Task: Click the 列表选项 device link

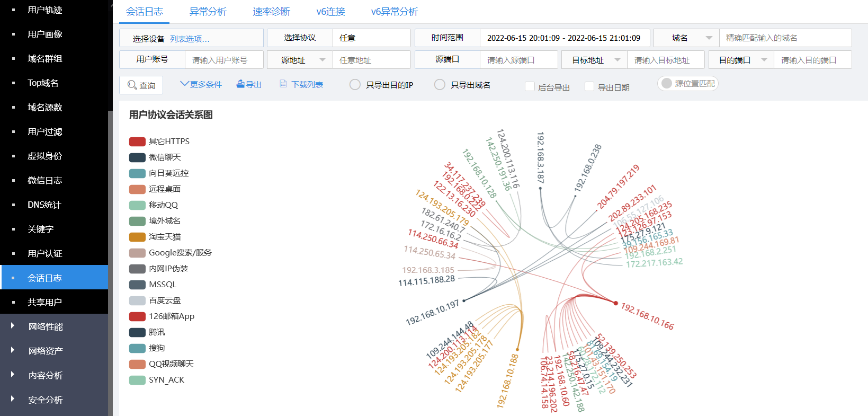Action: click(x=190, y=39)
